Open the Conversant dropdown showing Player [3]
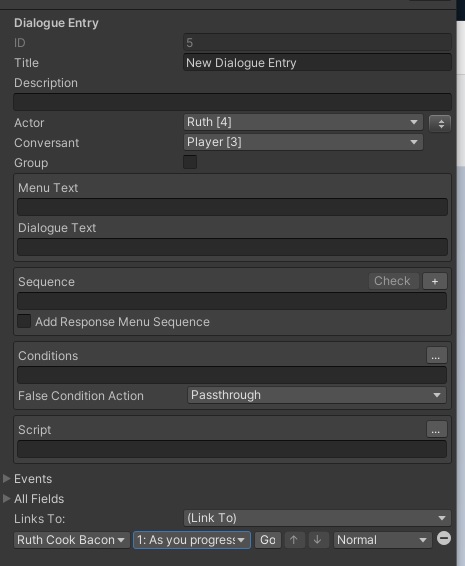The width and height of the screenshot is (465, 566). coord(303,142)
